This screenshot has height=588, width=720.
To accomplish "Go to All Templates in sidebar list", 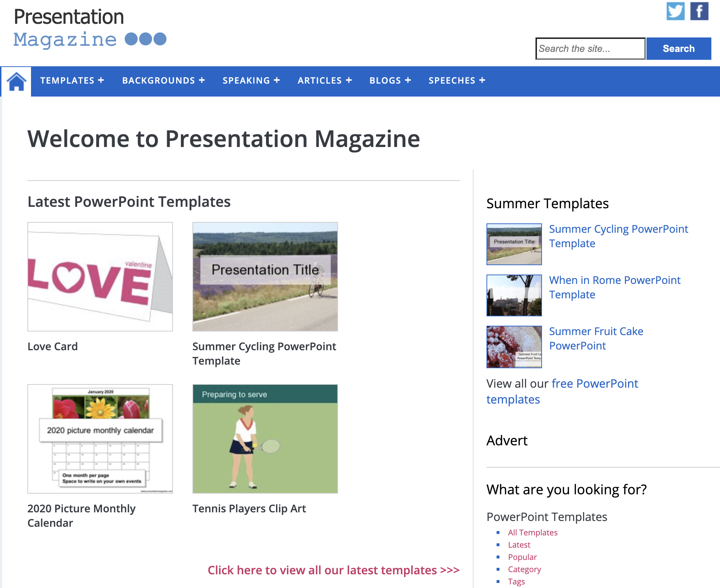I will pyautogui.click(x=532, y=533).
